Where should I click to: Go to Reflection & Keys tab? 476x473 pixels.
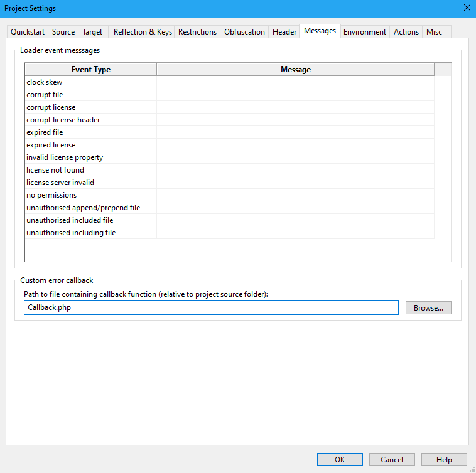[x=143, y=32]
